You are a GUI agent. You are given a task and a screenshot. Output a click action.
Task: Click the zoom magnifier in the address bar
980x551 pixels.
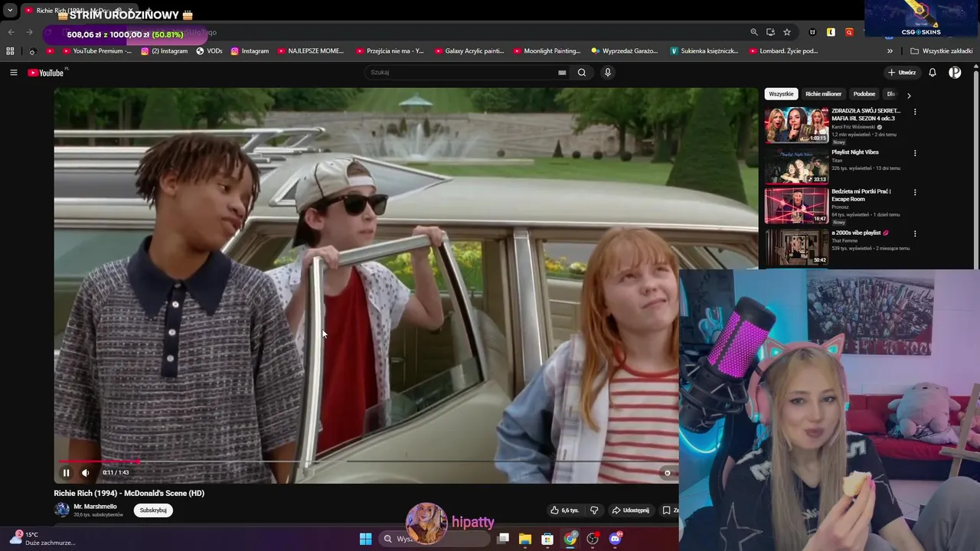click(x=754, y=32)
